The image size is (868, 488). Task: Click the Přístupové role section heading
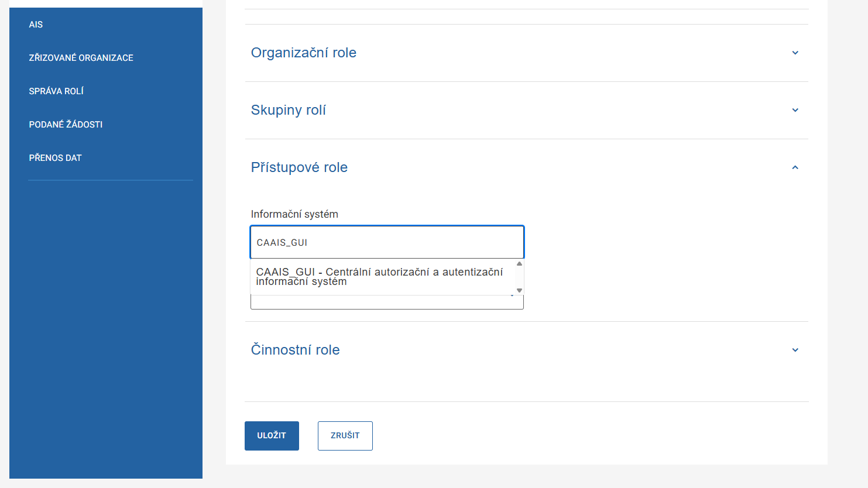pos(299,167)
